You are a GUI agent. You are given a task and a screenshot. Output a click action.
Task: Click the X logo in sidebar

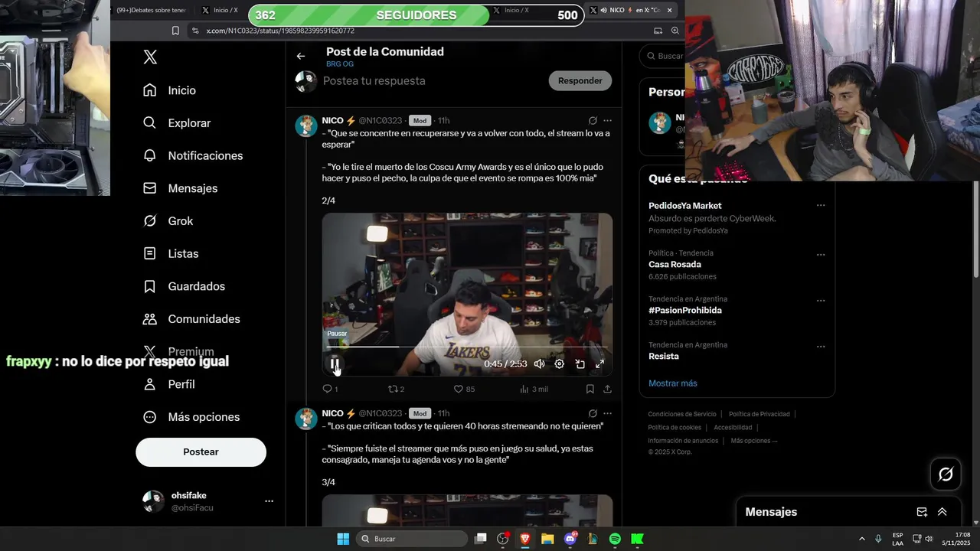click(150, 57)
